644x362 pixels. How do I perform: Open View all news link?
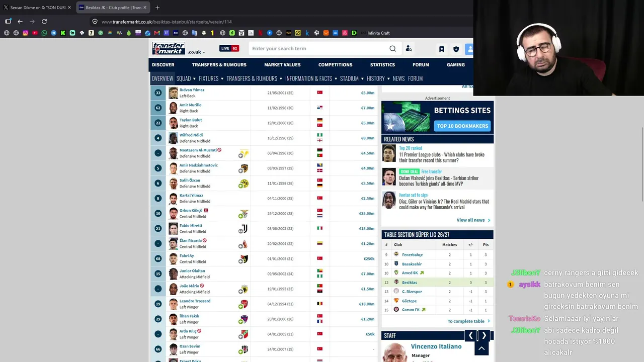click(x=473, y=220)
